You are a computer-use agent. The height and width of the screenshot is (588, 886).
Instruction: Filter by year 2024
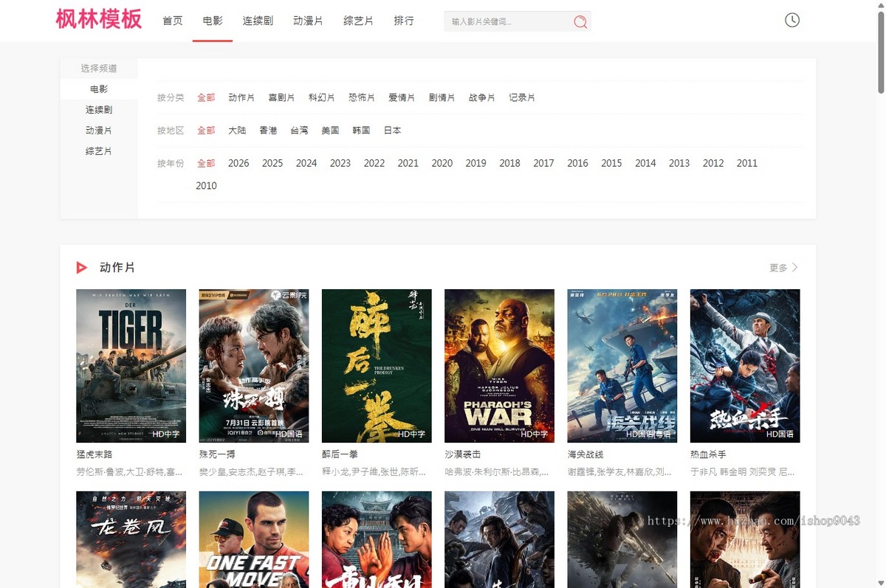[306, 163]
